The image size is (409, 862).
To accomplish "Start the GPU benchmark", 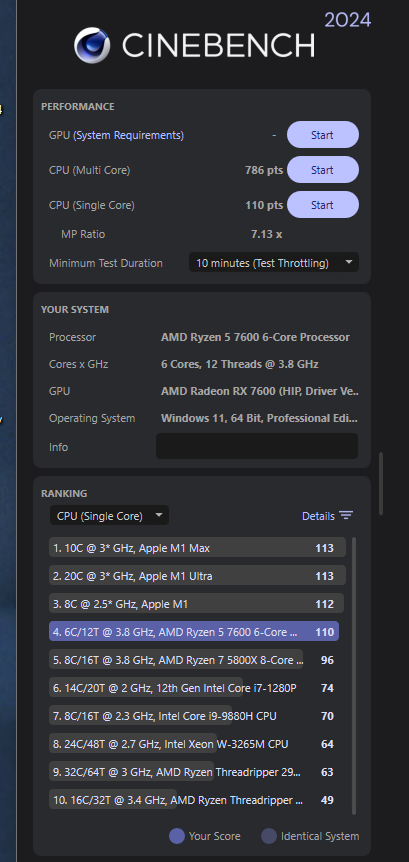I will pos(323,135).
